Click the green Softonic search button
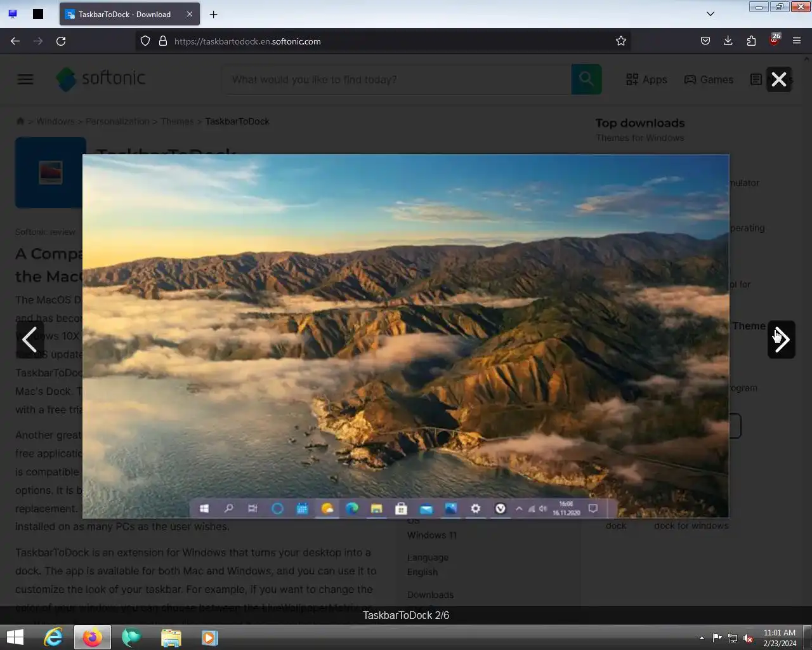Screen dimensions: 812x650 [586, 79]
